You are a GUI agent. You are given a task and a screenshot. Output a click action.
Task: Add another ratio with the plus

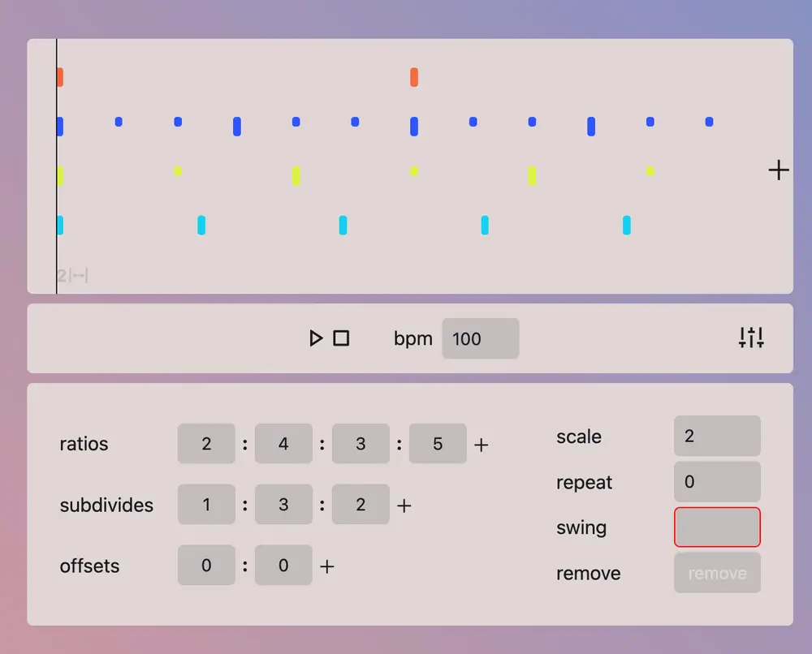click(481, 445)
